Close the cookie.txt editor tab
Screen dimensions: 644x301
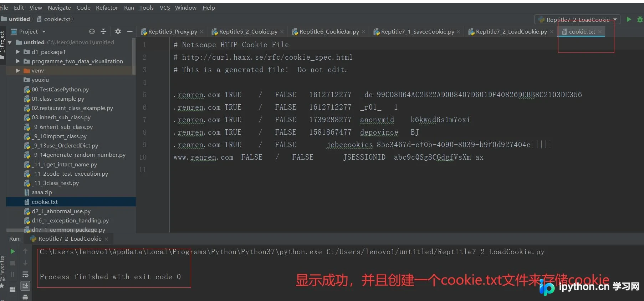click(x=600, y=32)
